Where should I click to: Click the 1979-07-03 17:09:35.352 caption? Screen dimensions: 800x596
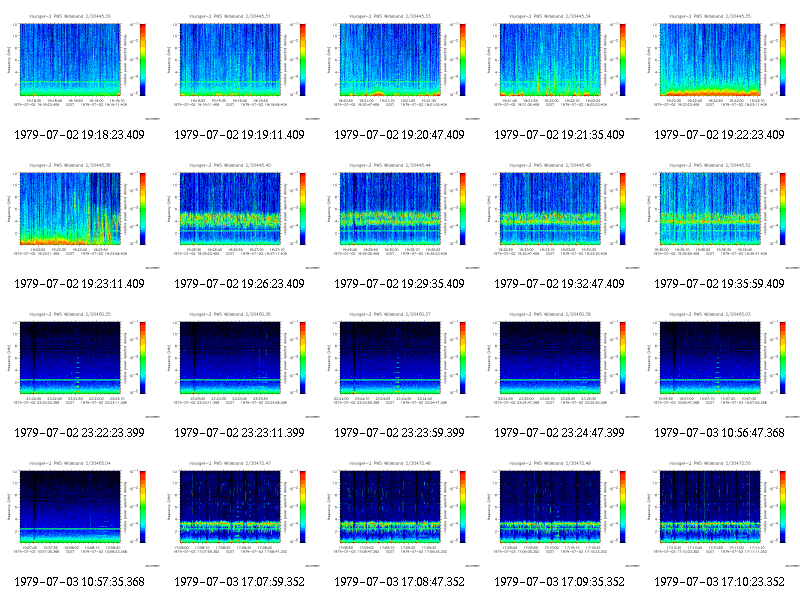coord(560,582)
